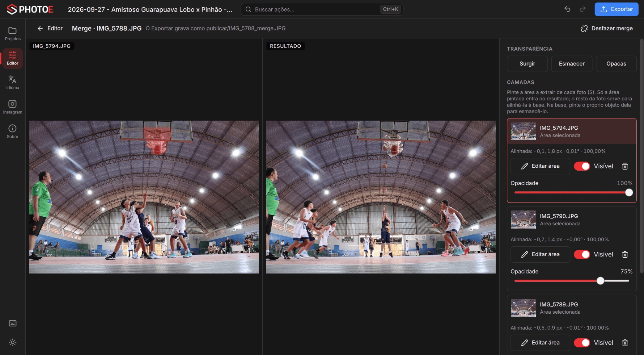Open the Idioma language settings

point(13,83)
